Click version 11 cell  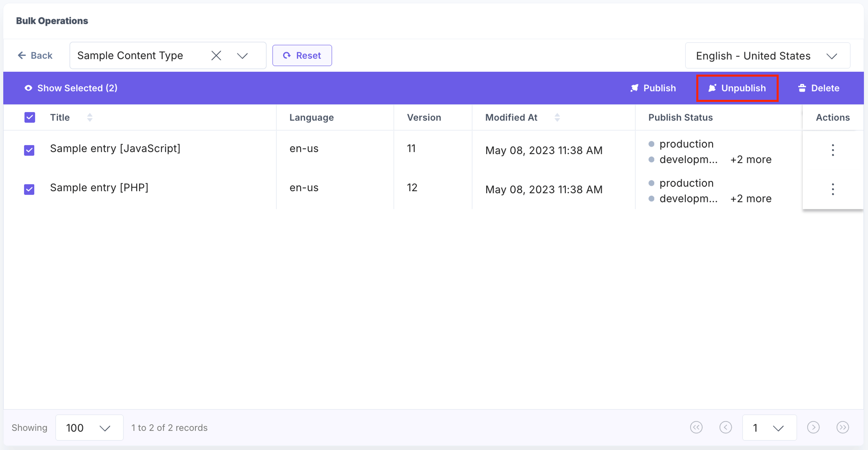pos(411,148)
